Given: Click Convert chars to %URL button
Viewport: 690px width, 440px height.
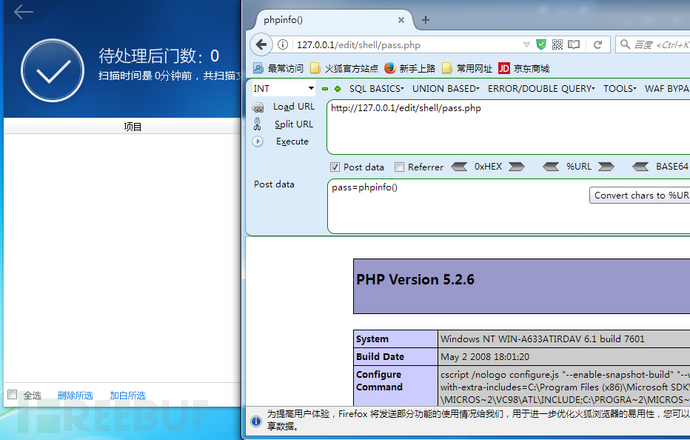Looking at the screenshot, I should (639, 195).
